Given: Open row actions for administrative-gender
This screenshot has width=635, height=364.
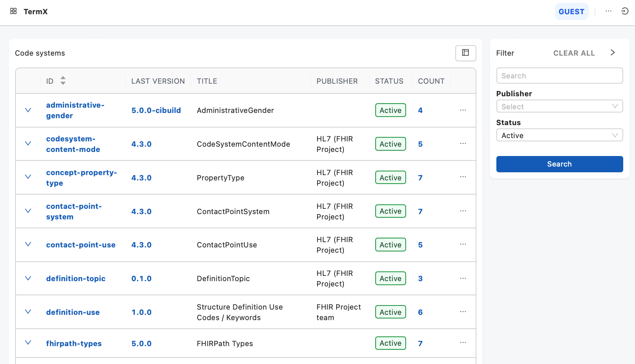Looking at the screenshot, I should click(x=463, y=110).
